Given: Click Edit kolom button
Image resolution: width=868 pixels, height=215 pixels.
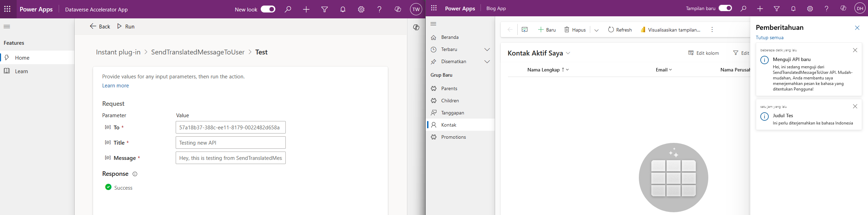Looking at the screenshot, I should tap(703, 53).
